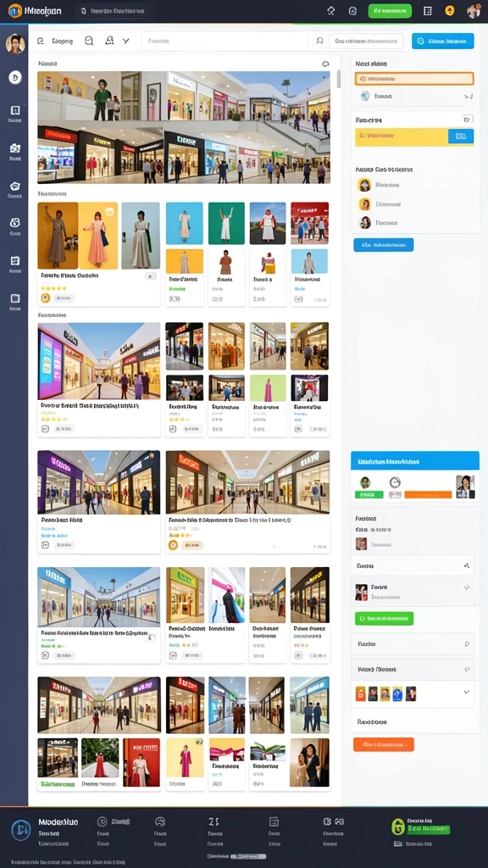
Task: Open the dropdown chevron in the top toolbar
Action: point(126,41)
